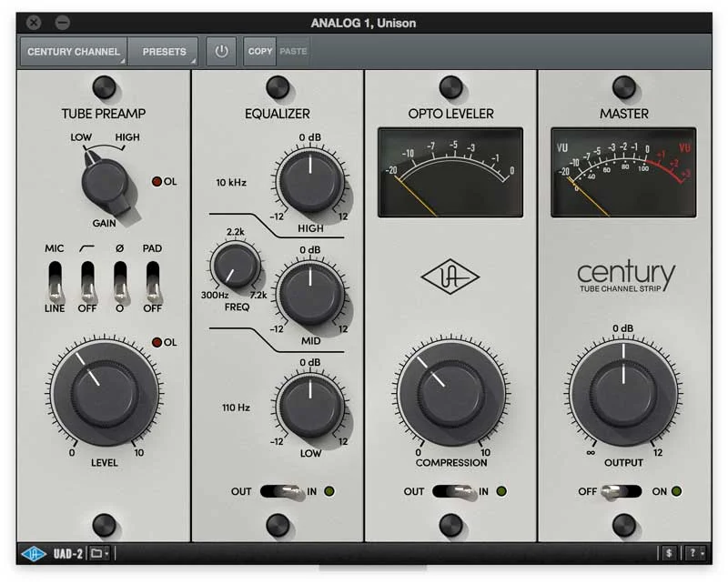Click the UAD-2 label in bottom bar
This screenshot has width=728, height=584.
[x=67, y=553]
